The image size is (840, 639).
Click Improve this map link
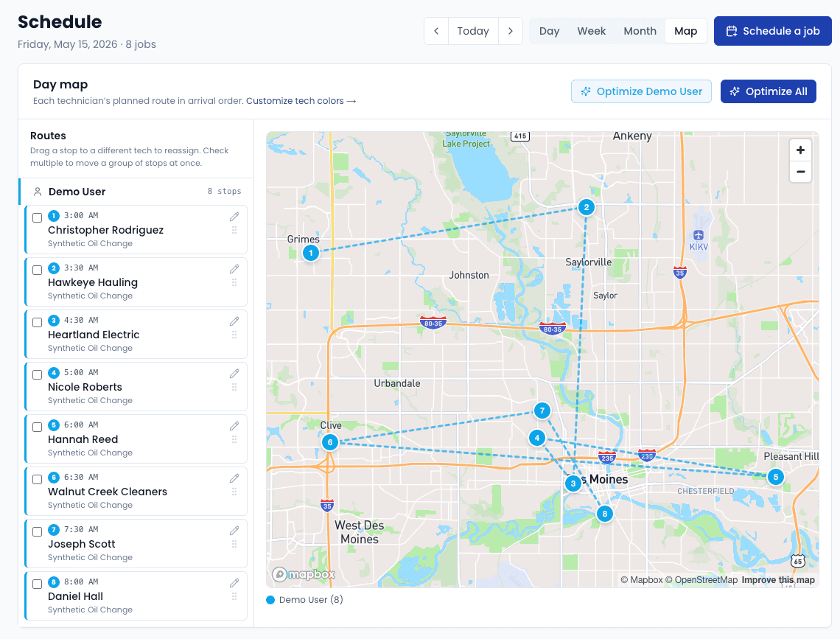(778, 580)
